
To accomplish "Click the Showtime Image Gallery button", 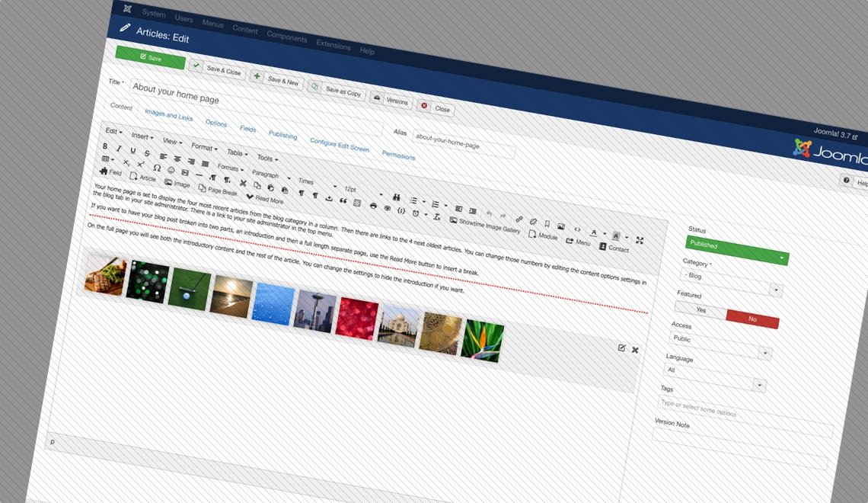I will [484, 225].
